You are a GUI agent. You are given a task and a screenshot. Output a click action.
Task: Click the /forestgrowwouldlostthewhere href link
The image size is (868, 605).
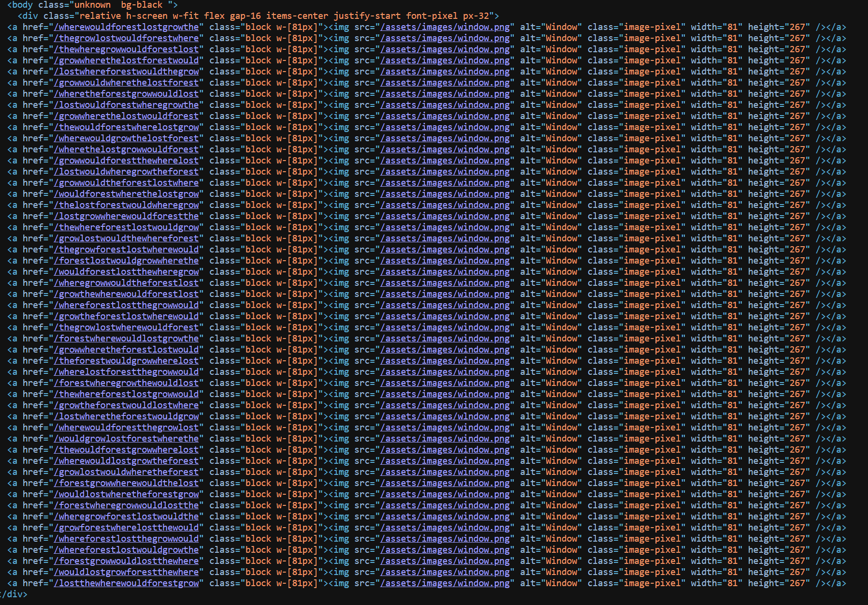126,561
